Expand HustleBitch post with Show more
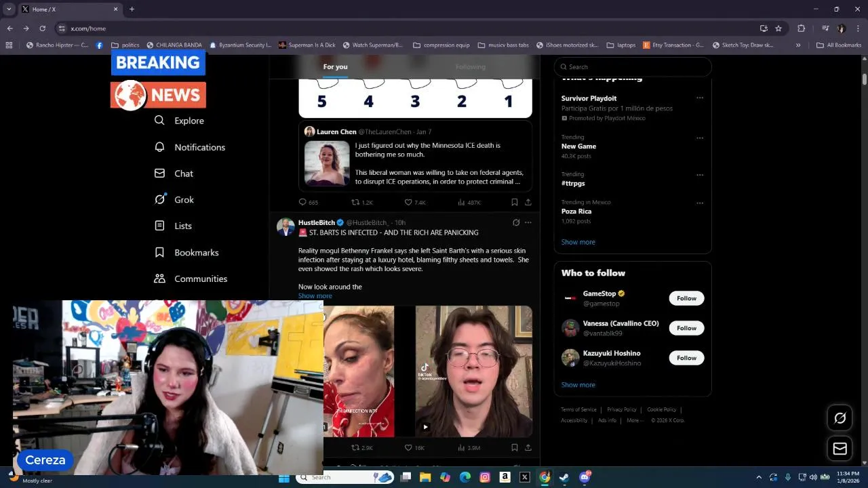Viewport: 868px width, 488px height. [x=315, y=296]
